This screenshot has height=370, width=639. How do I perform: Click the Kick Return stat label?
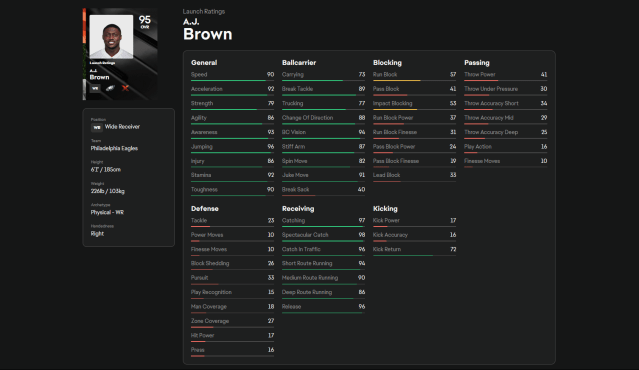click(x=387, y=249)
